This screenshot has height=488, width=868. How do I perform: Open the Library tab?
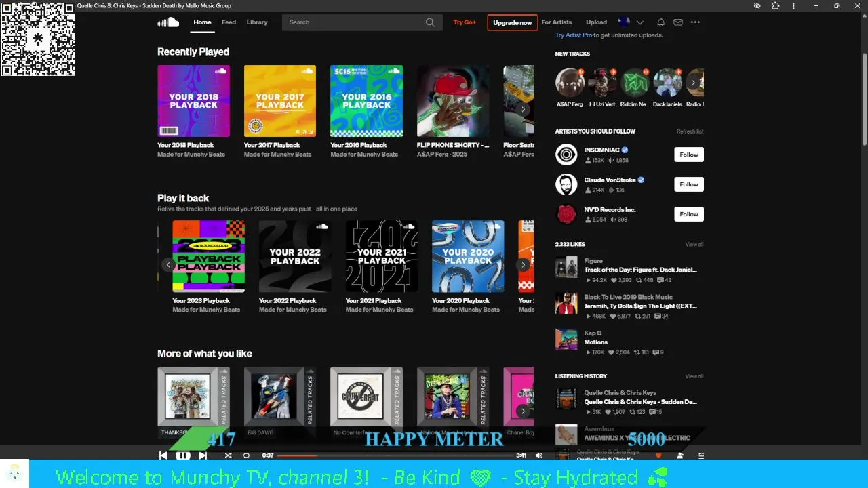pyautogui.click(x=257, y=22)
